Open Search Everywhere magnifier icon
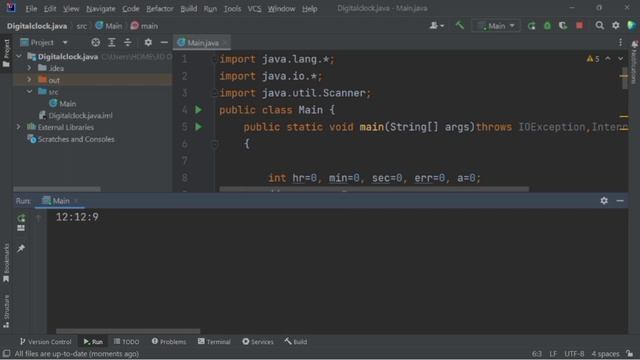 coord(599,26)
